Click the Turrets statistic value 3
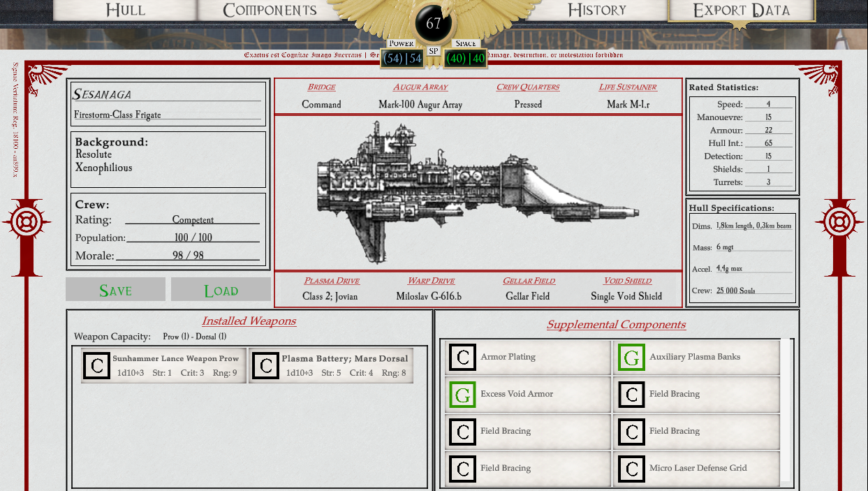 769,182
